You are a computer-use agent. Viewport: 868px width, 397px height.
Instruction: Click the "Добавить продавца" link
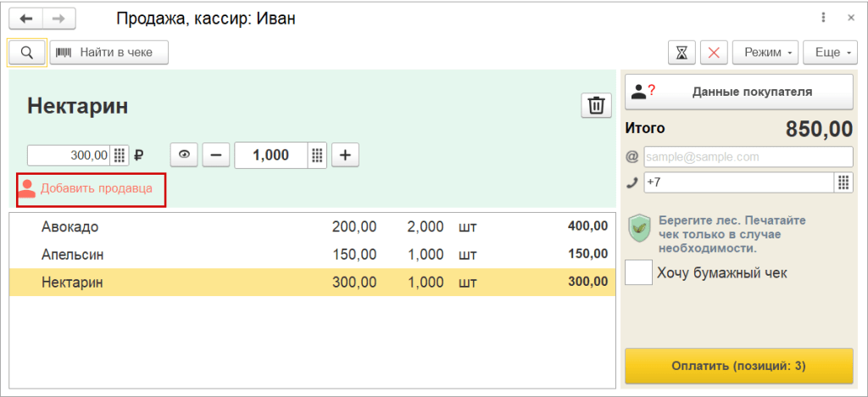coord(96,188)
